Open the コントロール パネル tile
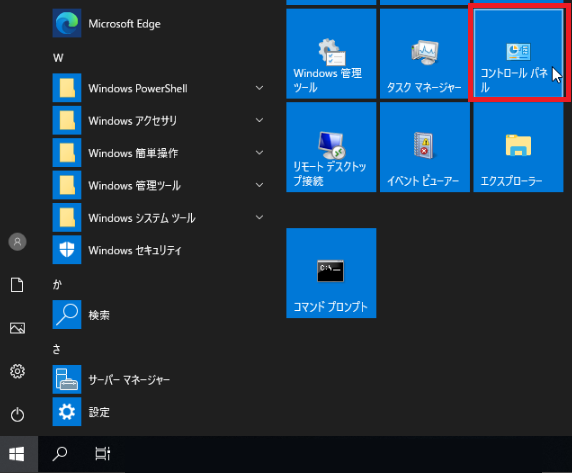Screen dimensions: 573x473 point(518,53)
